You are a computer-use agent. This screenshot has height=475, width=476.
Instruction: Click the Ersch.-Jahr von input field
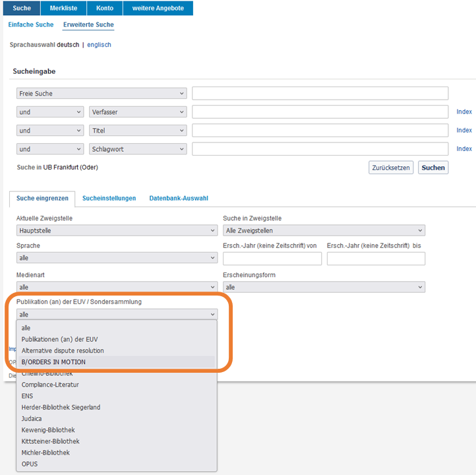pyautogui.click(x=272, y=259)
